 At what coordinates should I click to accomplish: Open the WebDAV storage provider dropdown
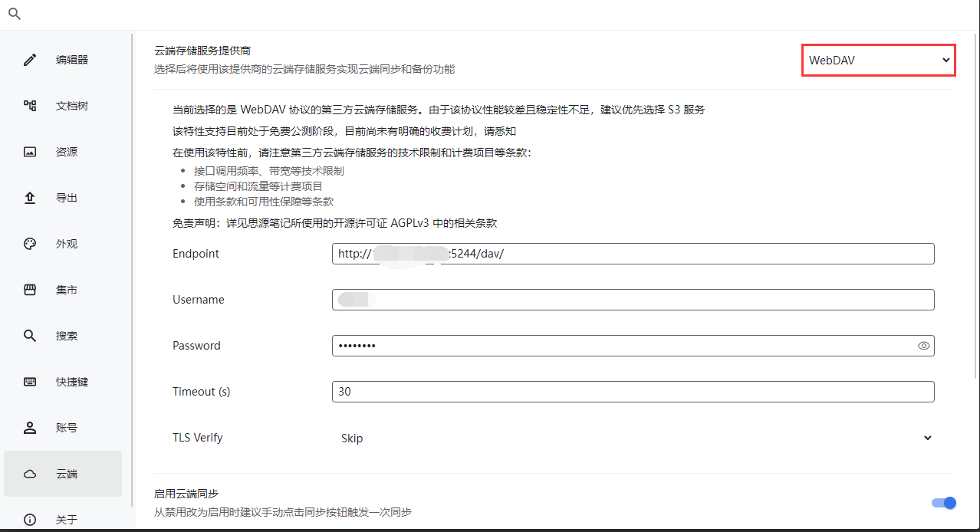click(878, 60)
